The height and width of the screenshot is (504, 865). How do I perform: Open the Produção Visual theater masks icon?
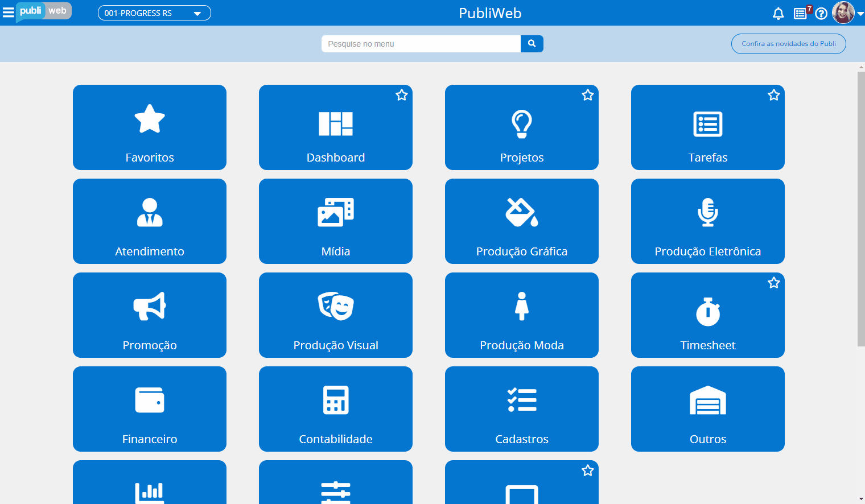[x=336, y=306]
